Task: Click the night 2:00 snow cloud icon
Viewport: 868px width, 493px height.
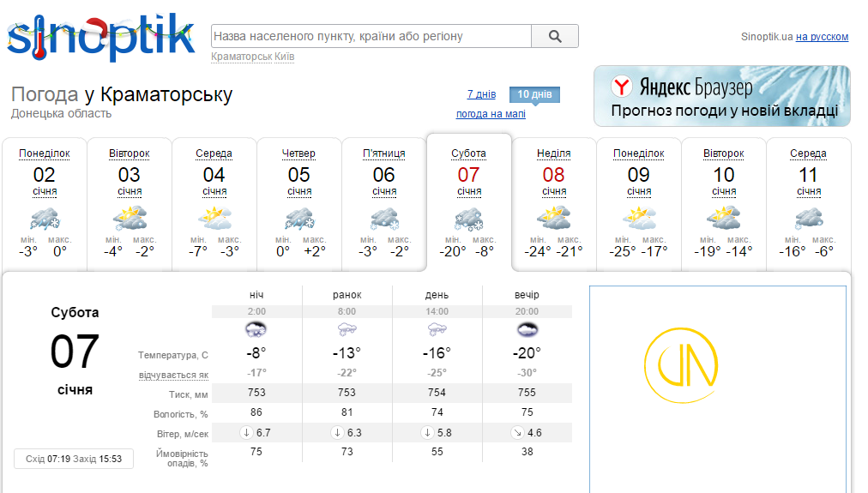Action: pyautogui.click(x=256, y=330)
